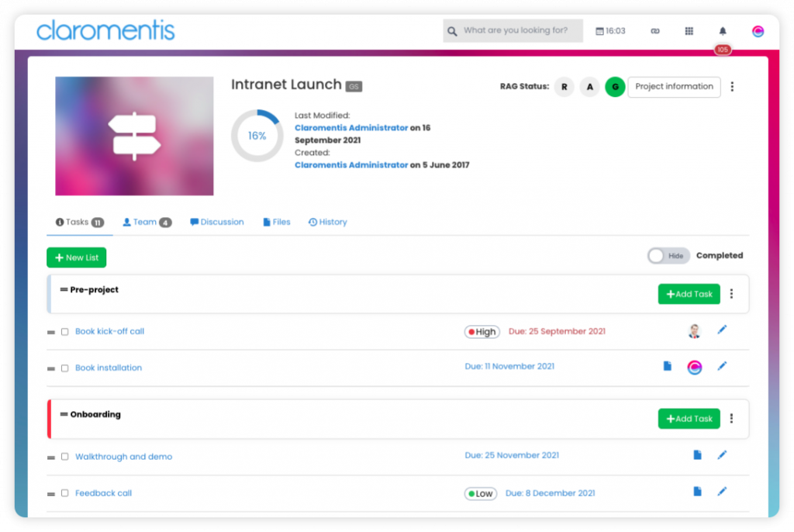
Task: Open document icon for Walkthrough and demo
Action: pos(697,455)
